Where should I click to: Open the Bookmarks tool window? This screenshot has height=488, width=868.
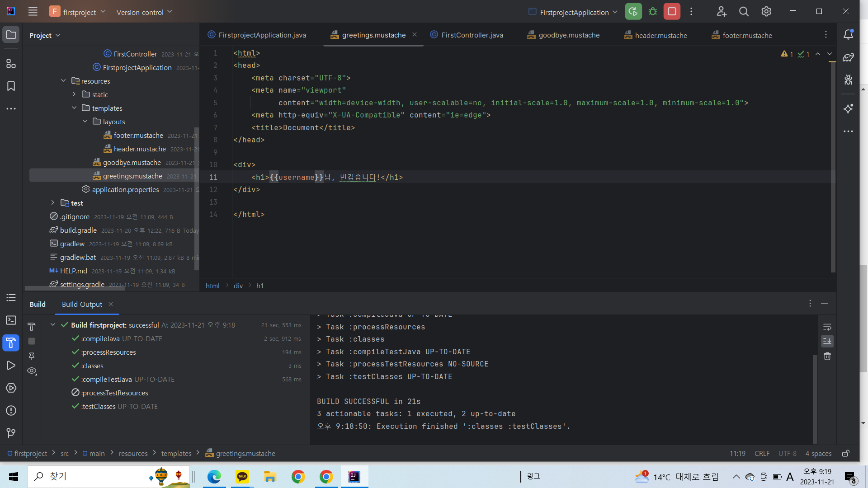(x=11, y=86)
